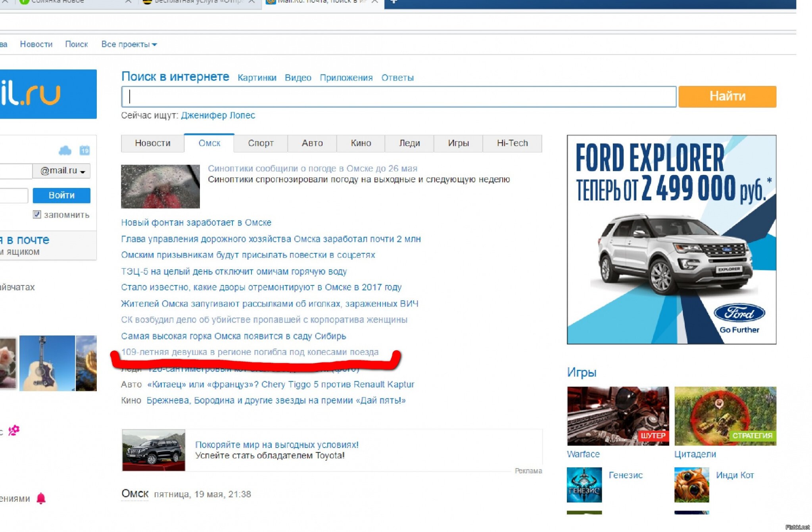Image resolution: width=812 pixels, height=532 pixels.
Task: Open the Поиск в интернете heading link
Action: (x=175, y=77)
